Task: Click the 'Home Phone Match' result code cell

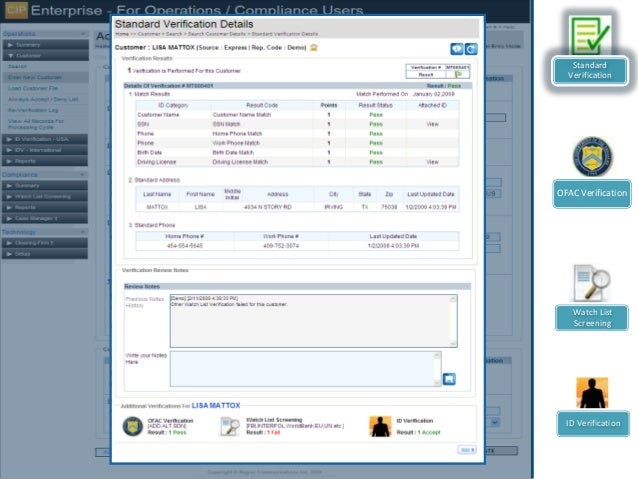Action: [x=237, y=133]
